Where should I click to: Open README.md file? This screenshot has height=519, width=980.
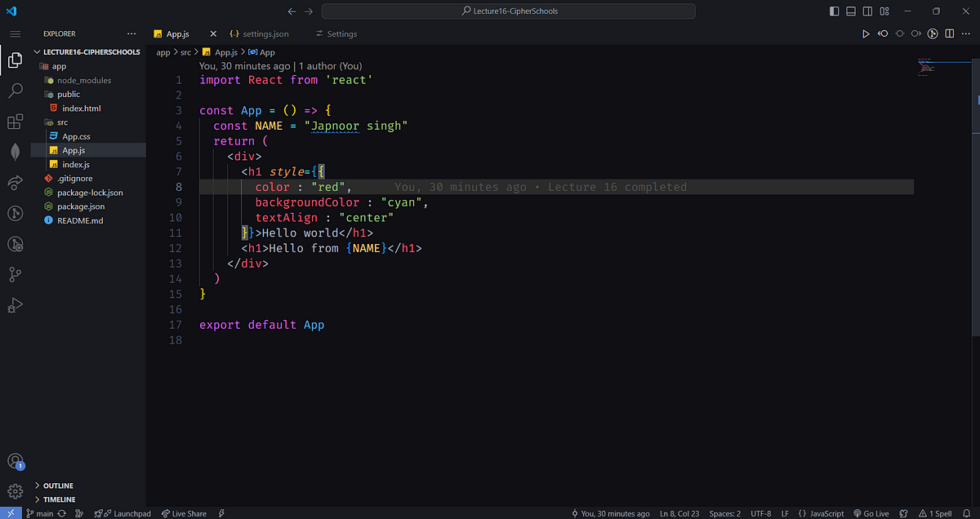[88, 220]
